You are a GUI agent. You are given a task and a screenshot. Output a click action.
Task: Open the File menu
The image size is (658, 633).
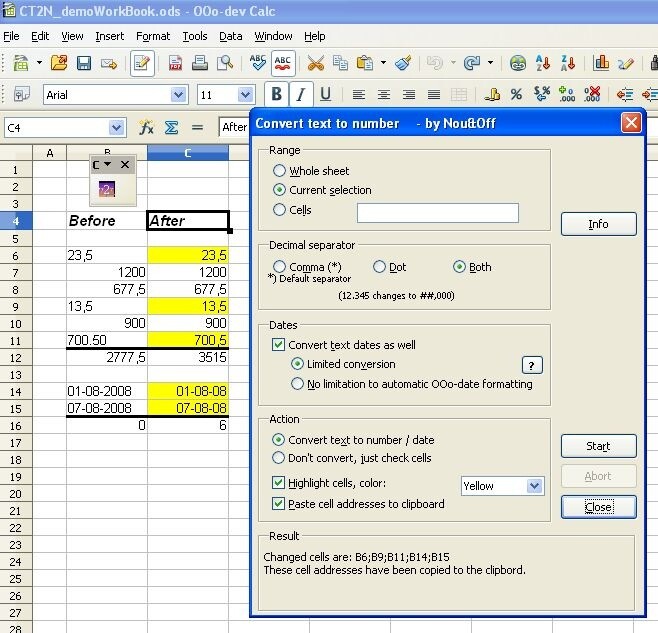pos(11,37)
